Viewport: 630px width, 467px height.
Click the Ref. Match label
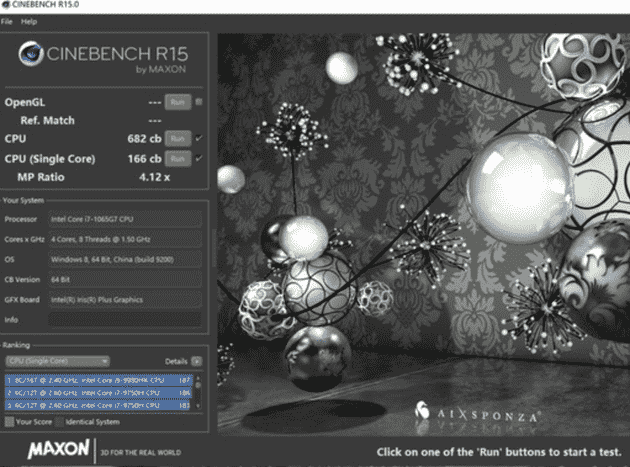pyautogui.click(x=47, y=120)
